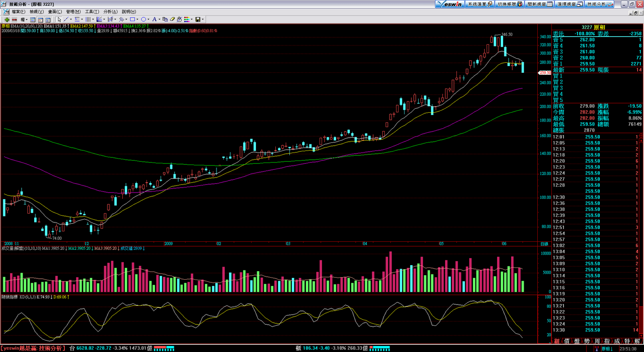This screenshot has height=352, width=644.
Task: Click second chart layout icon in toolbar
Action: point(40,19)
